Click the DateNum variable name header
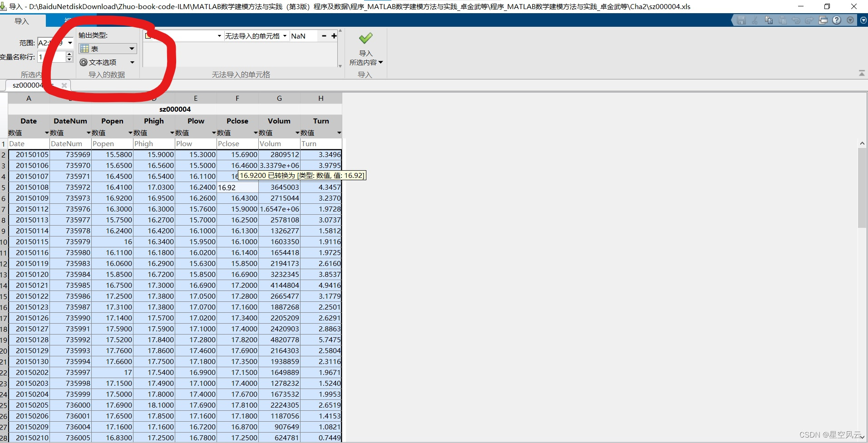 tap(70, 121)
